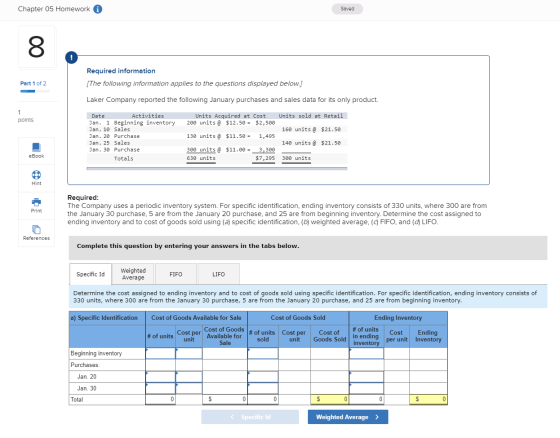Click the Part 1 of 2 progress bar
The width and height of the screenshot is (560, 438).
(35, 91)
